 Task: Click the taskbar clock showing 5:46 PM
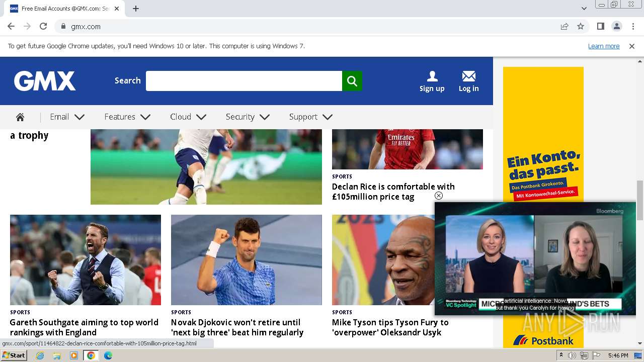coord(618,355)
